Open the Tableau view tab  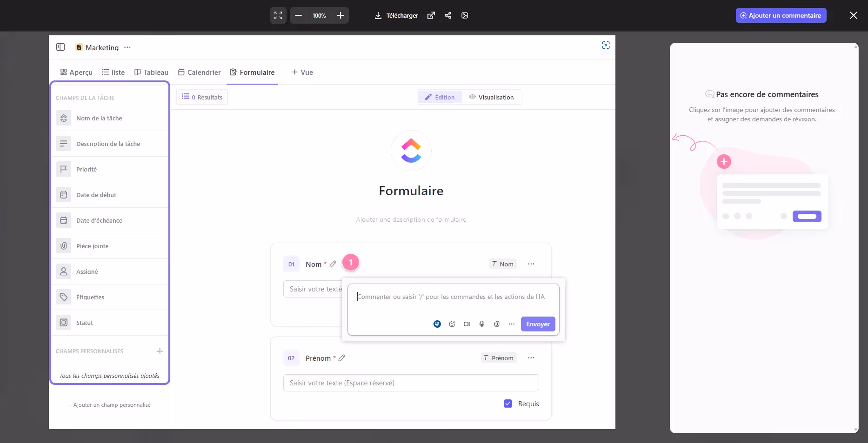click(151, 72)
